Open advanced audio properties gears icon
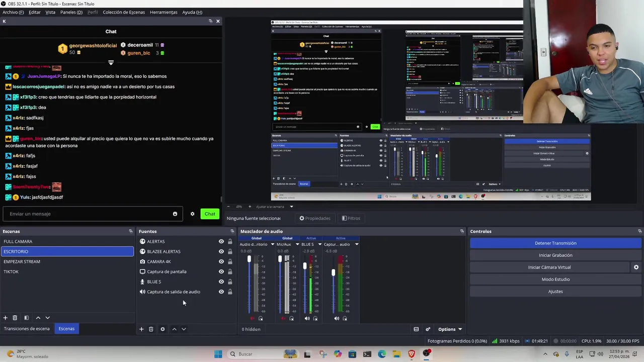 click(x=428, y=329)
